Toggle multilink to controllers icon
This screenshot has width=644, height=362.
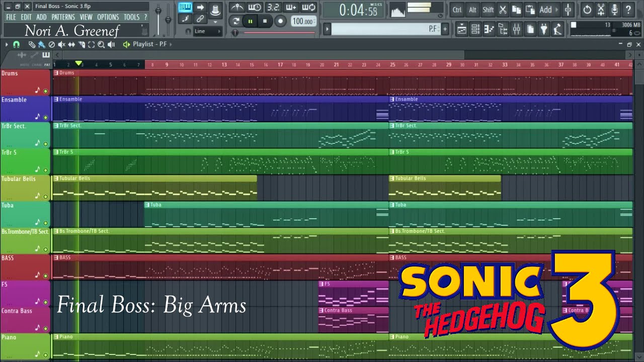click(x=200, y=19)
